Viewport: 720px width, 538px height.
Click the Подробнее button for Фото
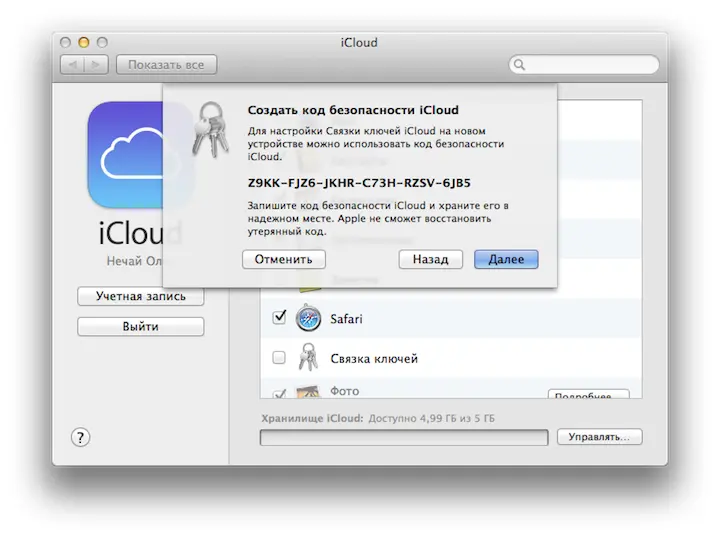589,394
